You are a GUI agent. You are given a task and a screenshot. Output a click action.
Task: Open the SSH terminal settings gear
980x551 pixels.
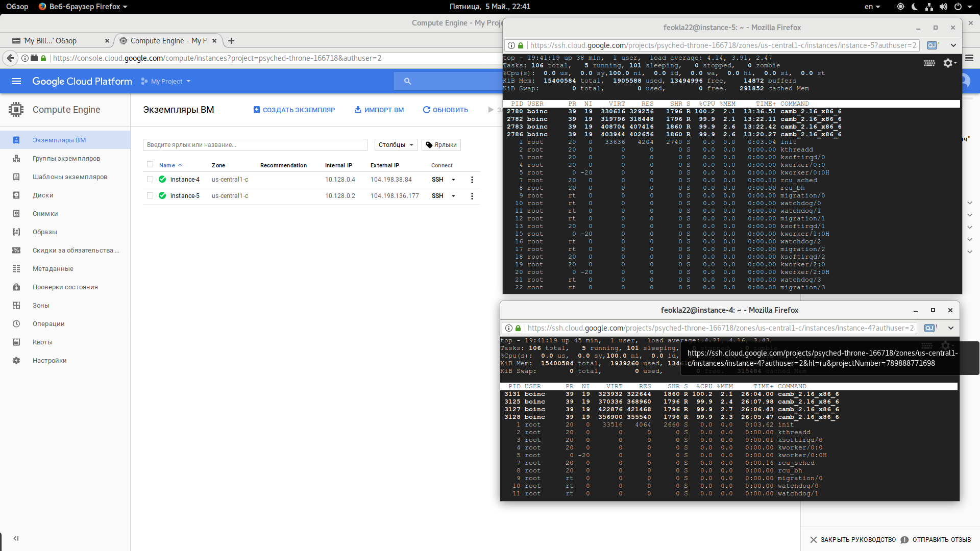coord(948,63)
